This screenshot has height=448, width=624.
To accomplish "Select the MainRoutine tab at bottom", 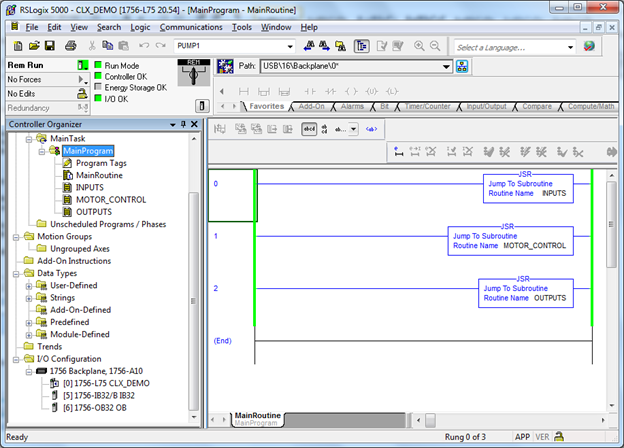I will [257, 419].
